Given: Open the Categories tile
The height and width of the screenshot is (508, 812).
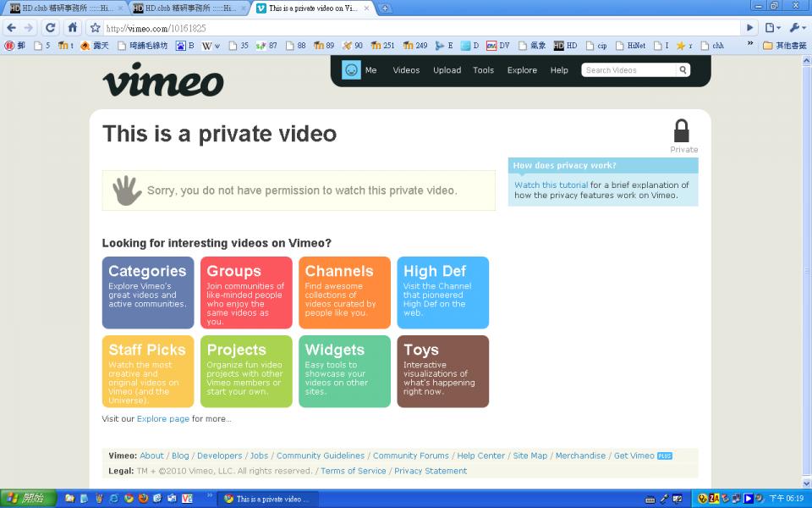Looking at the screenshot, I should (148, 292).
